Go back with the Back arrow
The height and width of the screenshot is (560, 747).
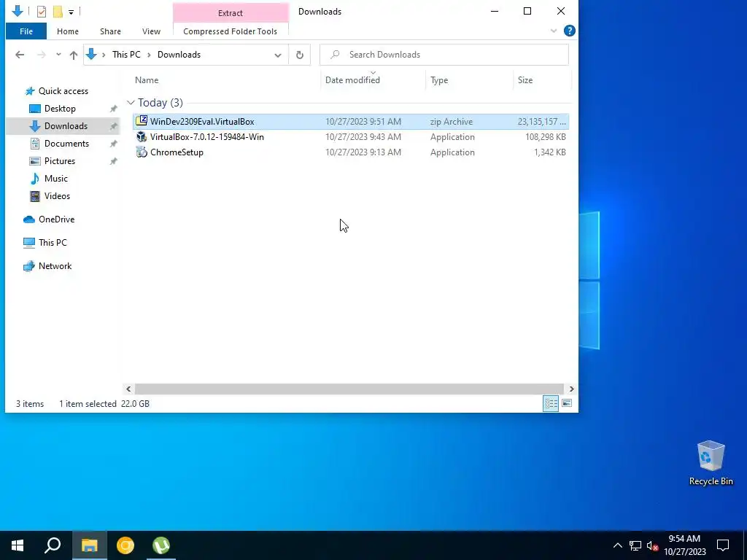(x=20, y=55)
